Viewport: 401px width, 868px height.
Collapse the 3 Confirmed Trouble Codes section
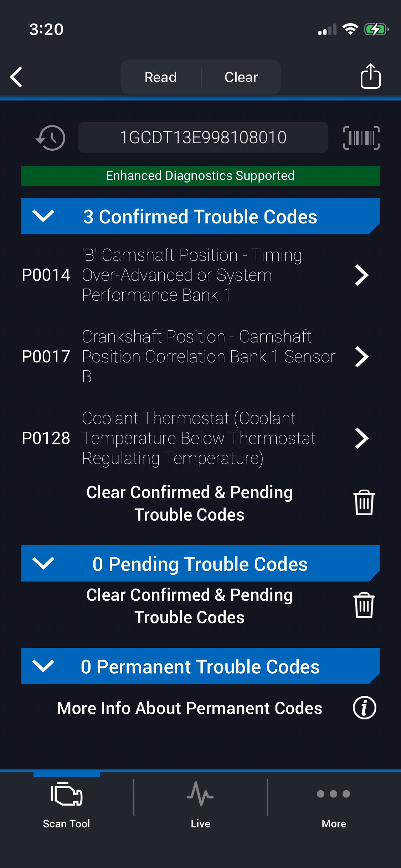coord(43,216)
